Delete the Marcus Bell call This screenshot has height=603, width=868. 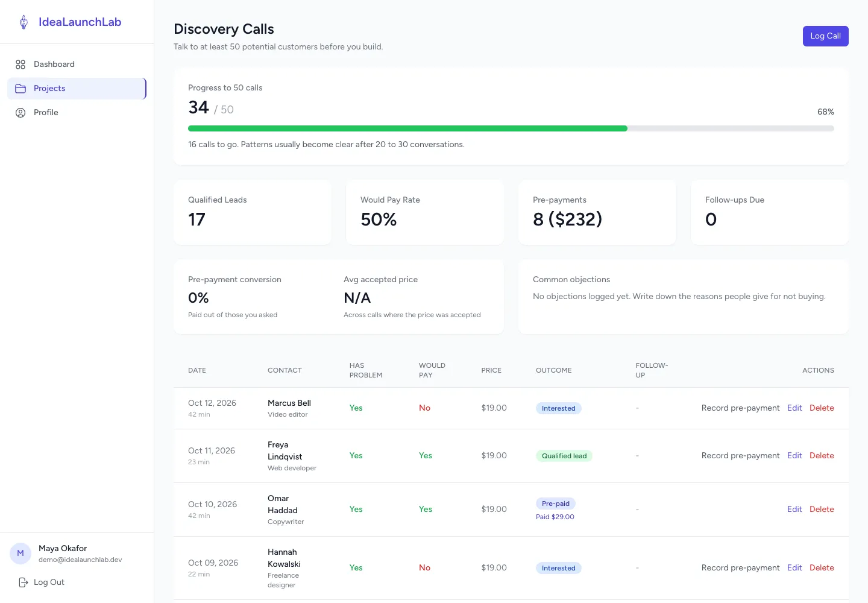[822, 408]
